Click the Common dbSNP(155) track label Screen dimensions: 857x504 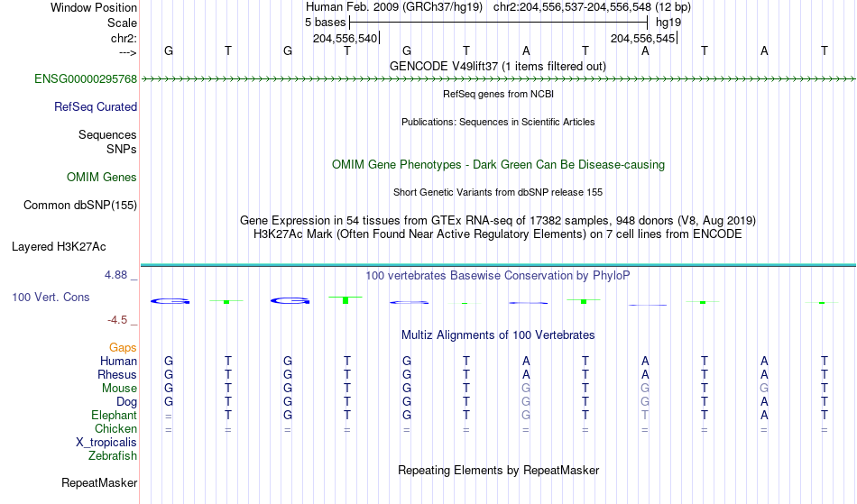point(80,206)
